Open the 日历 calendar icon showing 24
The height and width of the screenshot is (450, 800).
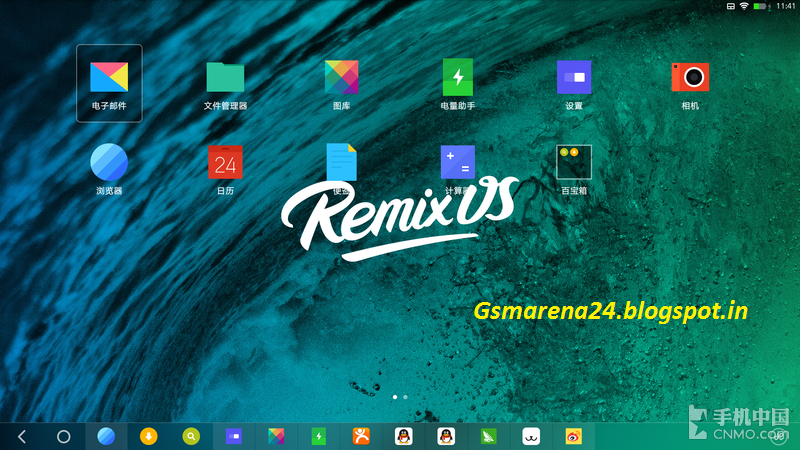(225, 162)
